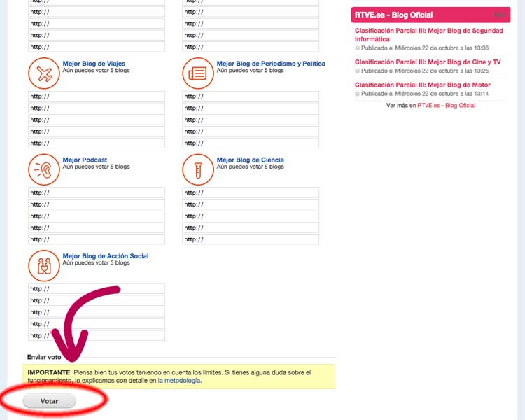
Task: Open the Mejor Blog de Ciencia title link
Action: coord(250,160)
